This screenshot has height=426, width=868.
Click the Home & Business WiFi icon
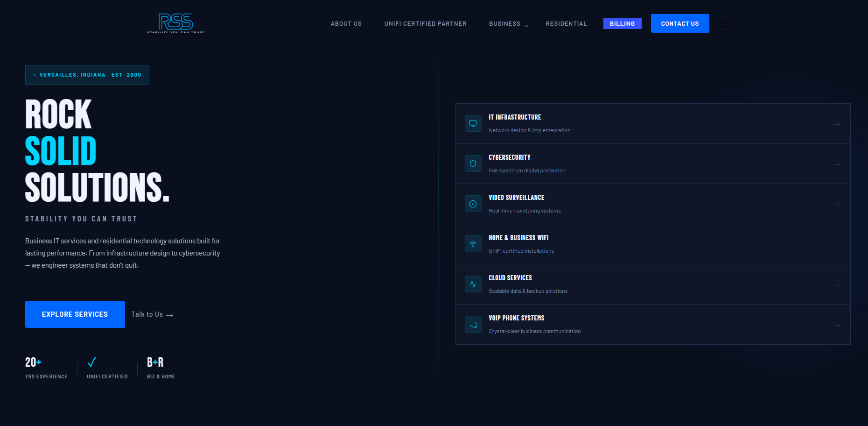(x=473, y=243)
